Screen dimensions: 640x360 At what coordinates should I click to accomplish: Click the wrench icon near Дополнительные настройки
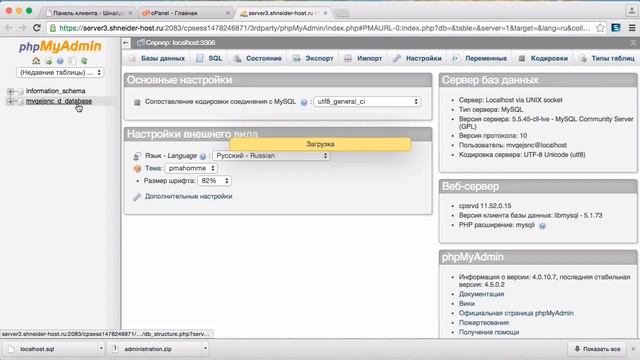pyautogui.click(x=137, y=197)
